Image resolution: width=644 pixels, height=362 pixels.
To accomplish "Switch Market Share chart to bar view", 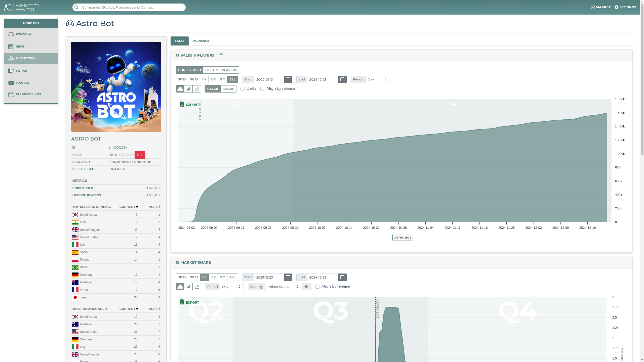I will point(188,287).
